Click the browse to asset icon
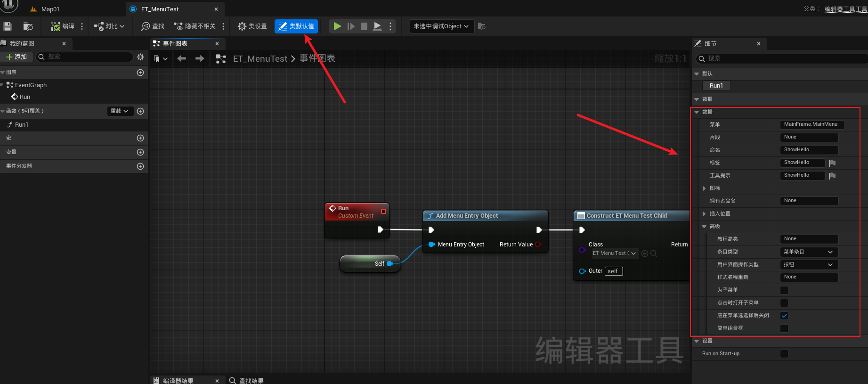Viewport: 868px width, 384px height. (28, 26)
